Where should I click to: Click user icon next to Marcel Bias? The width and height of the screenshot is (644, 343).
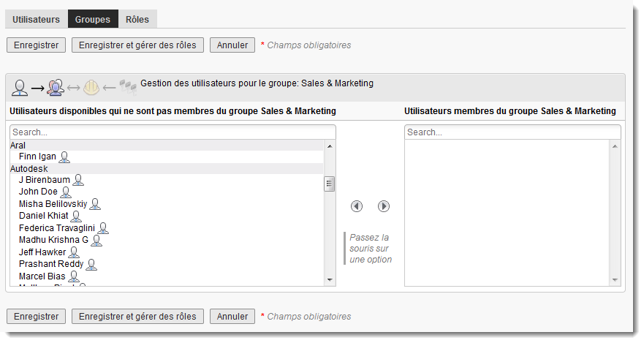[x=74, y=276]
